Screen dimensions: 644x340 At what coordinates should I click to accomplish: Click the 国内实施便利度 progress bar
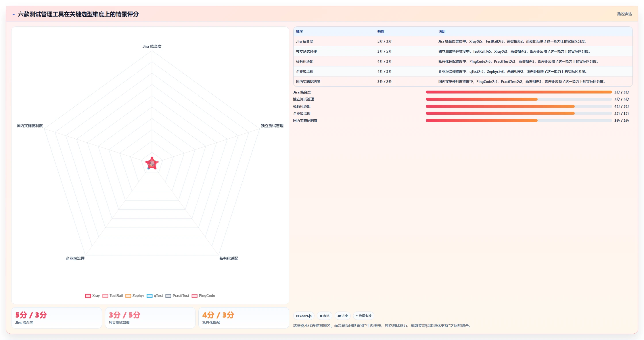click(x=519, y=121)
